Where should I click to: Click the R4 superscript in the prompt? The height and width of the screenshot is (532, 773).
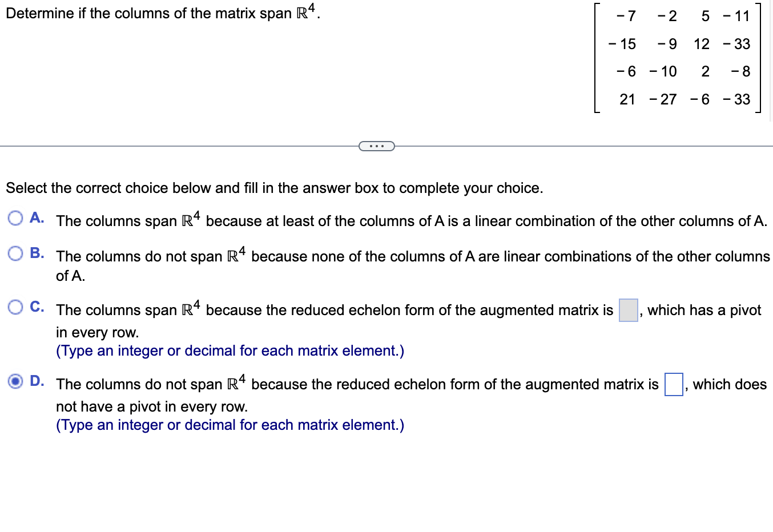coord(311,8)
